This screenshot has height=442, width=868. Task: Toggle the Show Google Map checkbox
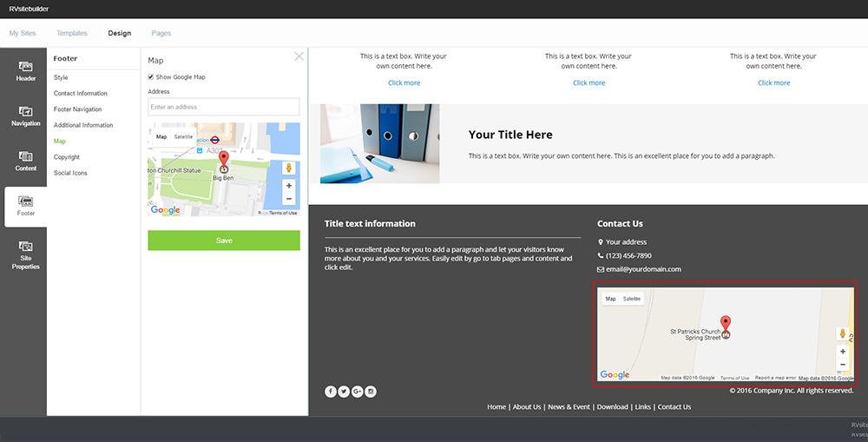click(x=151, y=77)
